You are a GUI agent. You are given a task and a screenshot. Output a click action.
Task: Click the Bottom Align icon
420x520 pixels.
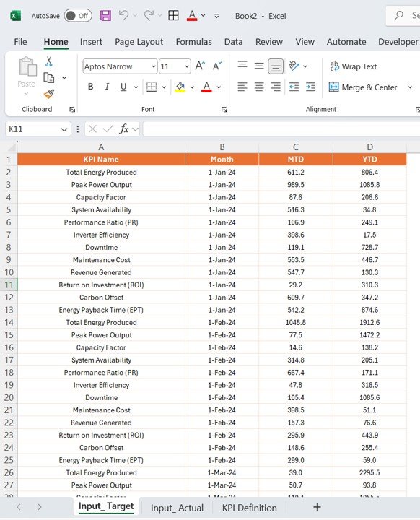276,66
